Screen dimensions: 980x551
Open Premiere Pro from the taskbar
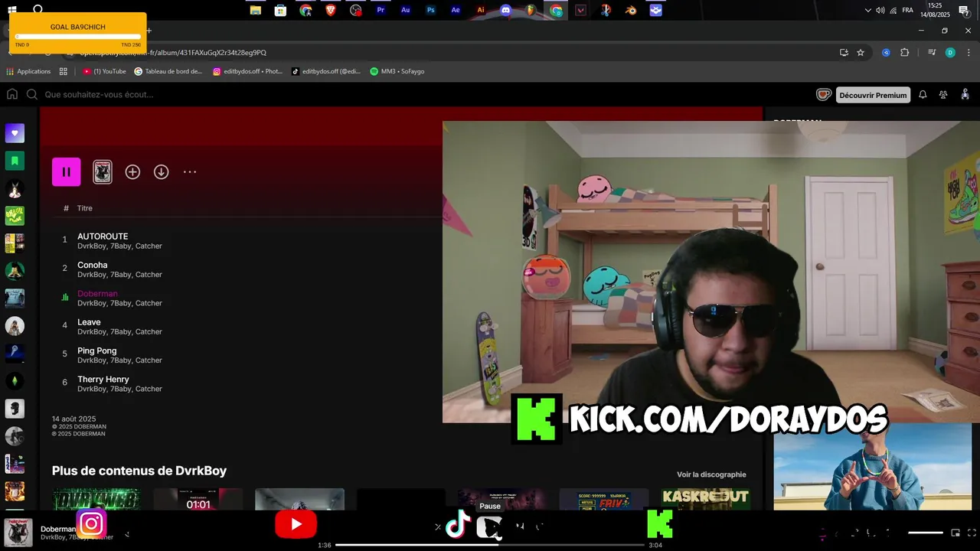381,10
